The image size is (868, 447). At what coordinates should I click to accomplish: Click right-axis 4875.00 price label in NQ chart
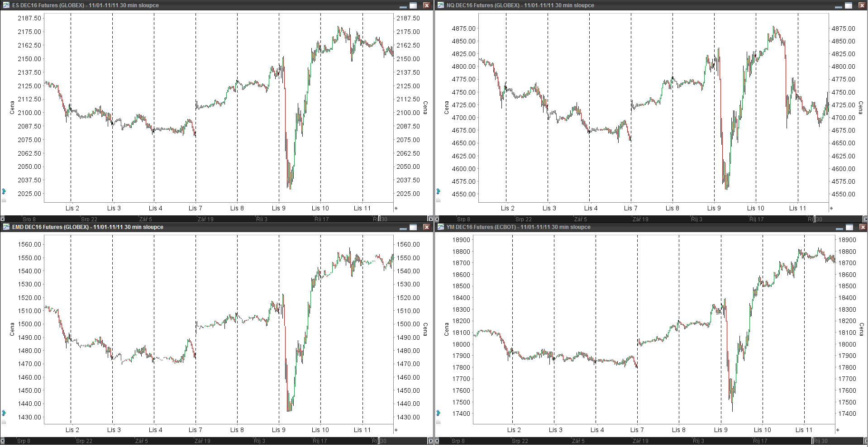[x=843, y=29]
